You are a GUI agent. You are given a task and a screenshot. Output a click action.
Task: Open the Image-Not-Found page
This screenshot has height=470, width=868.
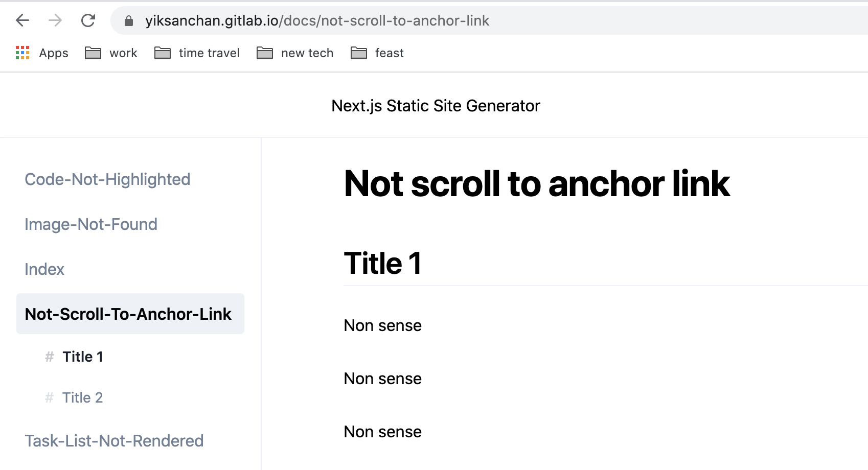coord(91,224)
